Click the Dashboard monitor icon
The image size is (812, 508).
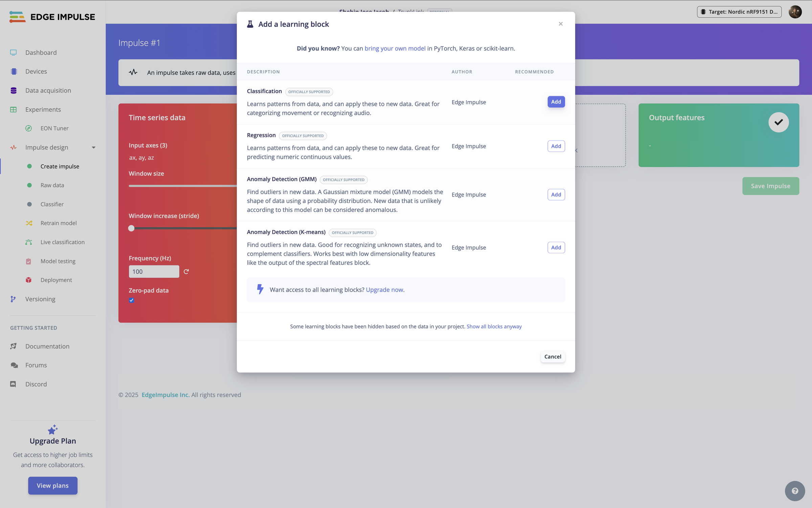coord(14,52)
